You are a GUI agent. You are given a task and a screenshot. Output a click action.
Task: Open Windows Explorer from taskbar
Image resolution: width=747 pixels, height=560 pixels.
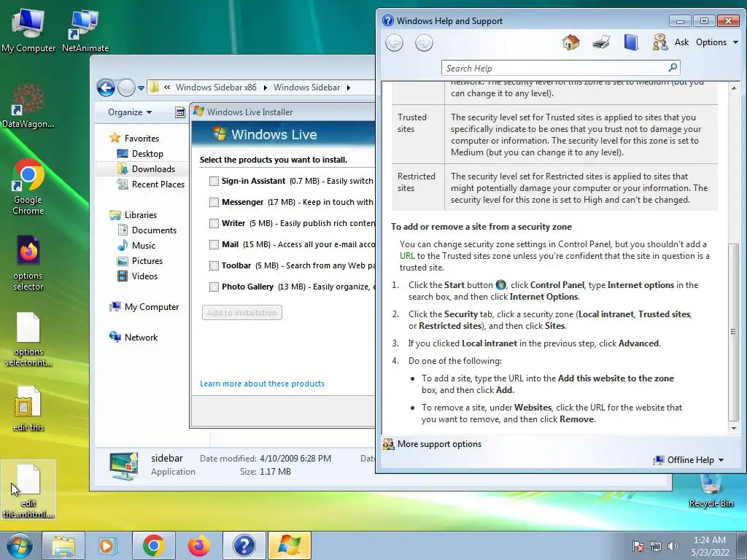pos(63,545)
